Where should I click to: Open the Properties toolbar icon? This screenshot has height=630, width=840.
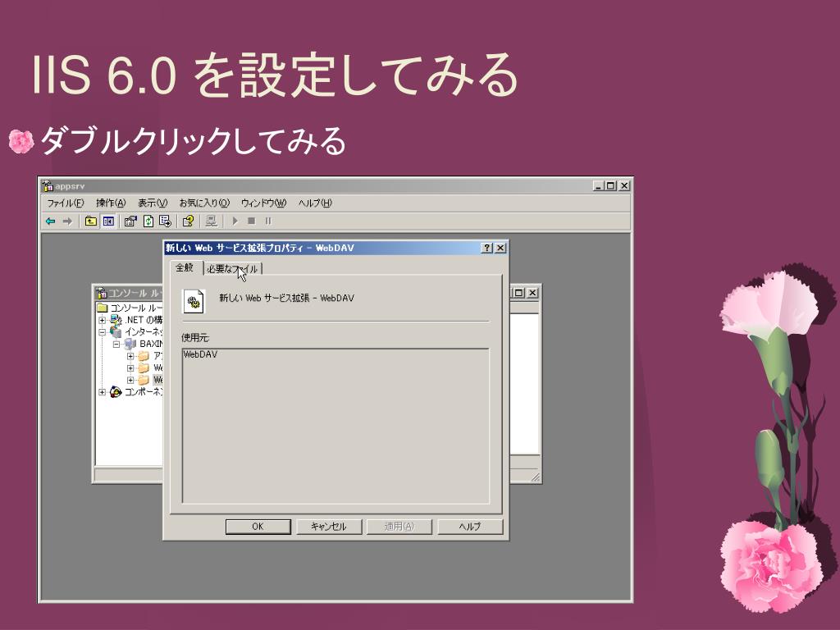(130, 221)
